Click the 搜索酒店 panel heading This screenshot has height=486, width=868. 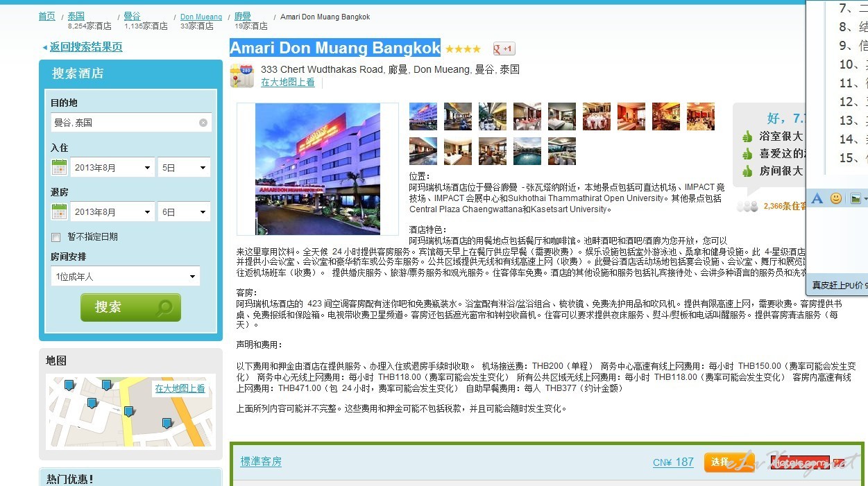point(78,73)
